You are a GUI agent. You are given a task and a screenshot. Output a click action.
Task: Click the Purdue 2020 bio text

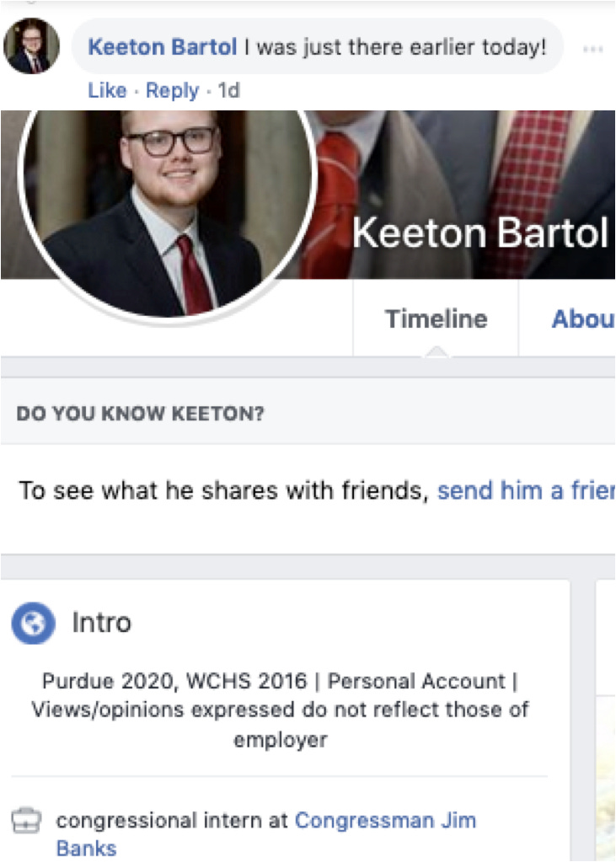tap(280, 709)
